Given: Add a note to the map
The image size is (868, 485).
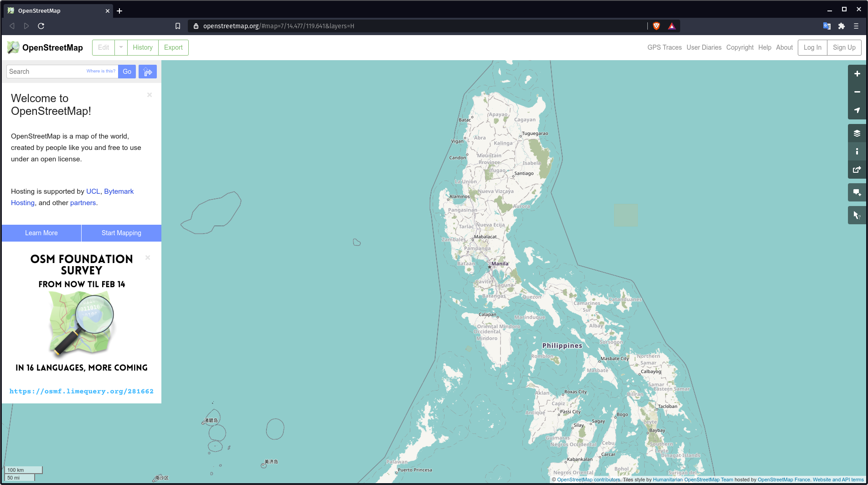Looking at the screenshot, I should [x=857, y=192].
